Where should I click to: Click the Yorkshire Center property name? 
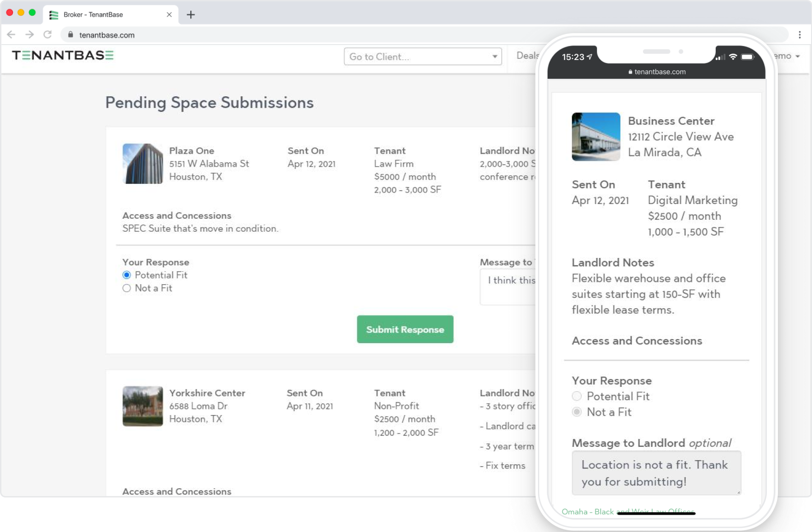click(x=207, y=393)
